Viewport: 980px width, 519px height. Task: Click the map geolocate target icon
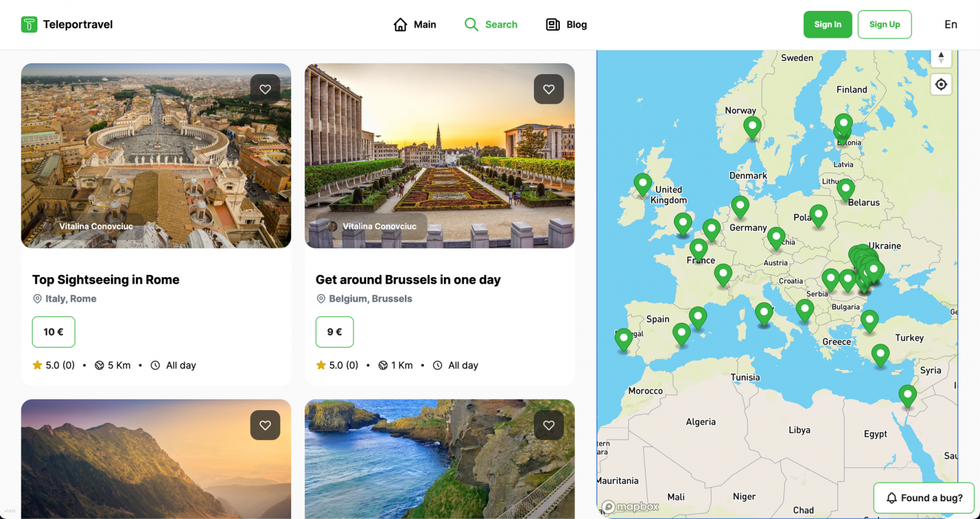(x=941, y=84)
